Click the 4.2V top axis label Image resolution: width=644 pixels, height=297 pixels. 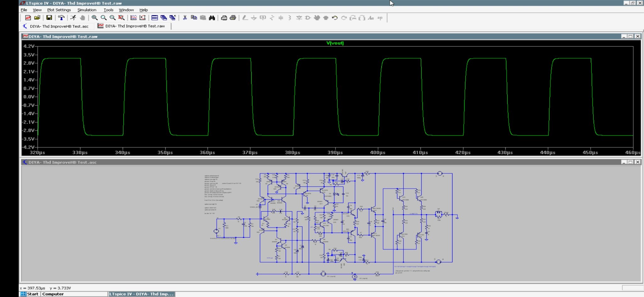click(x=29, y=46)
